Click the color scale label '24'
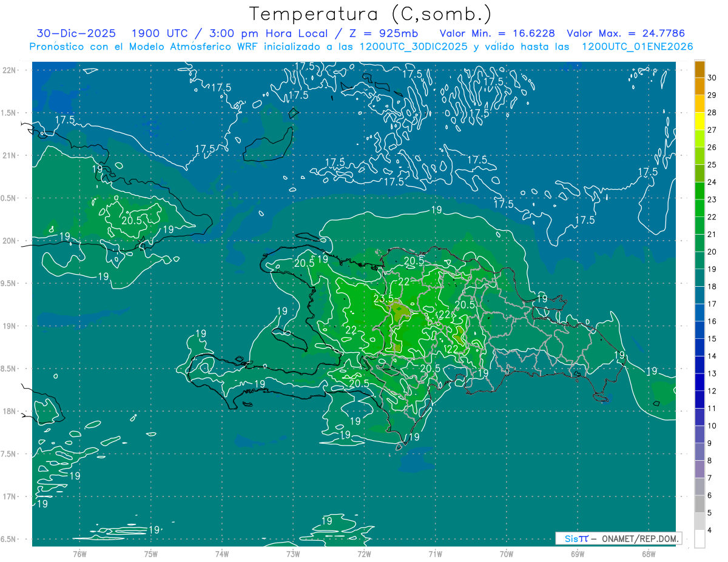This screenshot has width=728, height=562. 712,182
